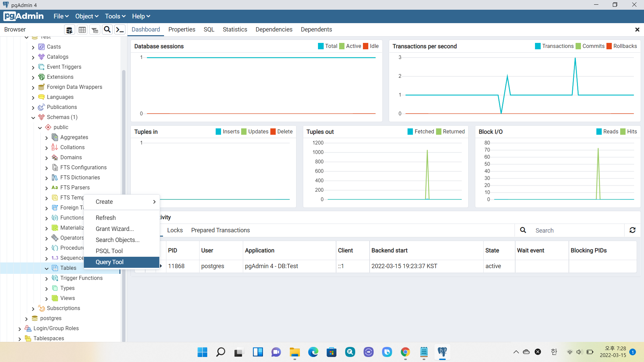Screen dimensions: 644x362
Task: Expand the Login/Group Roles node
Action: (x=20, y=328)
